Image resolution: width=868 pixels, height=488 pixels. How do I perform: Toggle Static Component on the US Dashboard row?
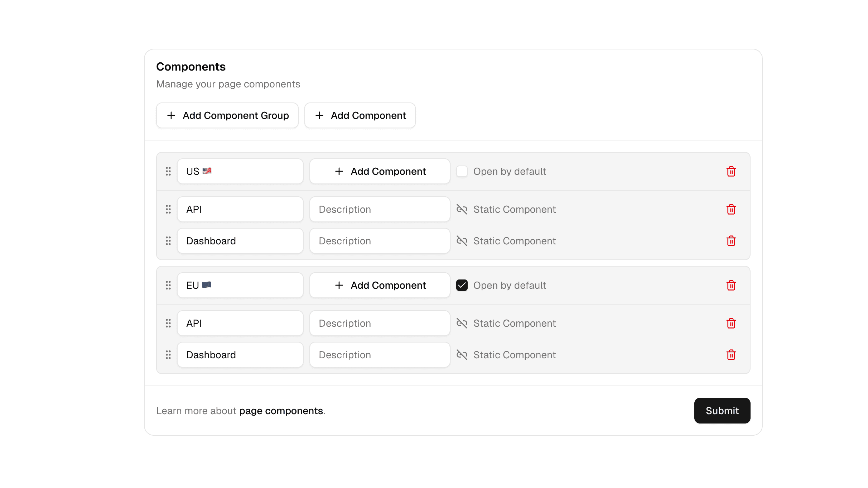coord(462,241)
